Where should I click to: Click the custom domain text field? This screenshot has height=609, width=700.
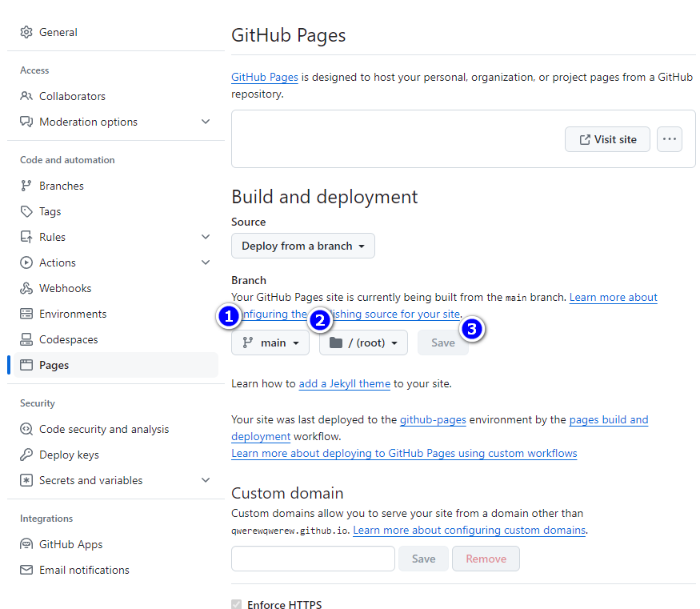point(313,559)
